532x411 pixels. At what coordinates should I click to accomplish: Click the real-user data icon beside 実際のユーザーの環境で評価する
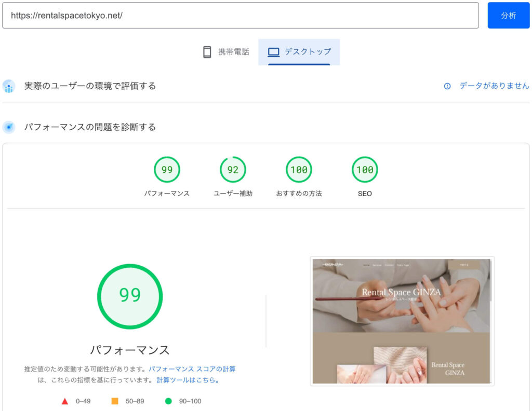(9, 86)
